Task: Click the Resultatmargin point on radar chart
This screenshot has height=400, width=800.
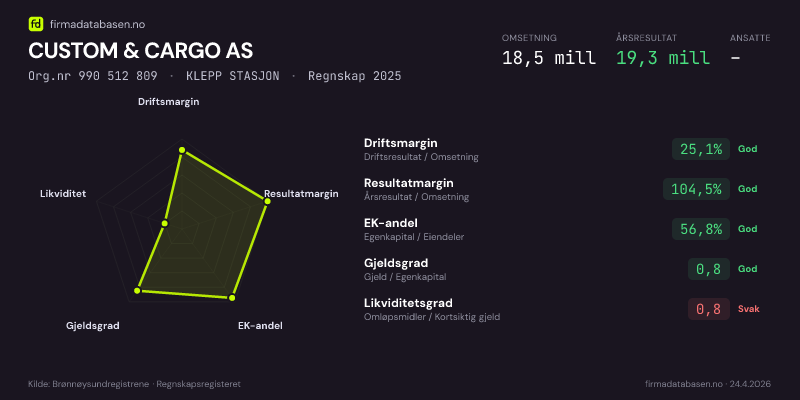Action: click(267, 201)
